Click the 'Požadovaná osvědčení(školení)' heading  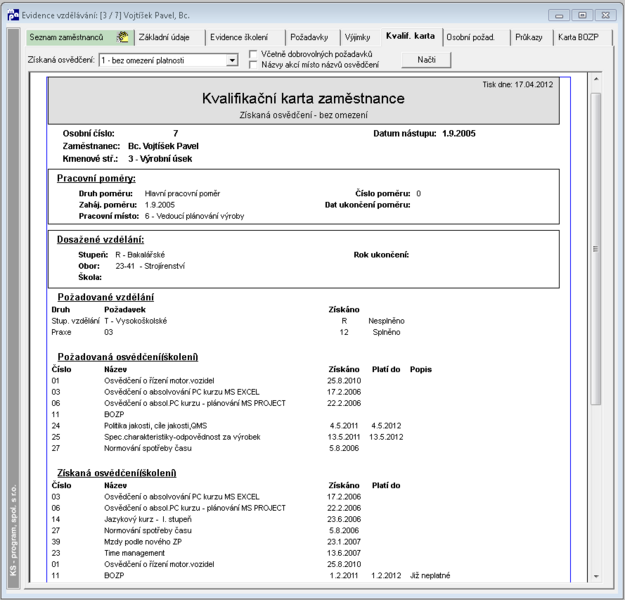(x=128, y=357)
